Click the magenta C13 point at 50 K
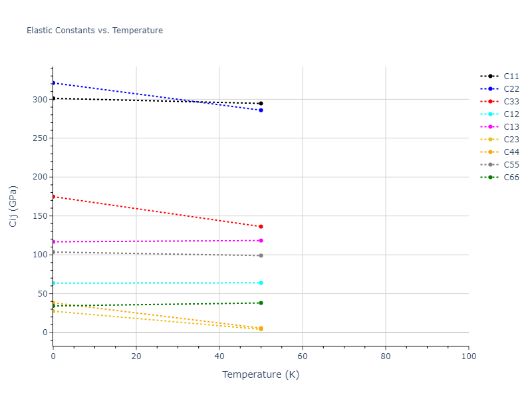This screenshot has height=399, width=532. 261,241
